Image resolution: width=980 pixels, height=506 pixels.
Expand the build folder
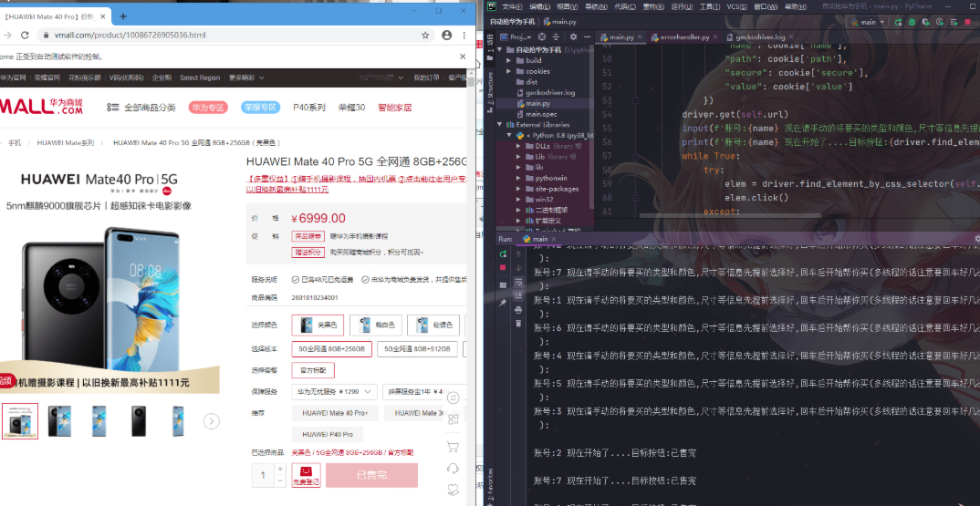pyautogui.click(x=510, y=60)
